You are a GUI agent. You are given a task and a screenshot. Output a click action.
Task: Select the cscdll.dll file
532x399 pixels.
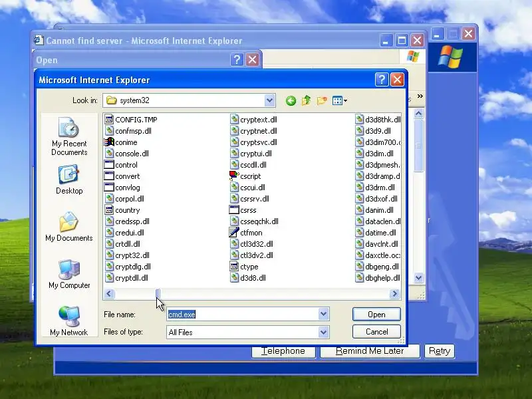point(248,165)
